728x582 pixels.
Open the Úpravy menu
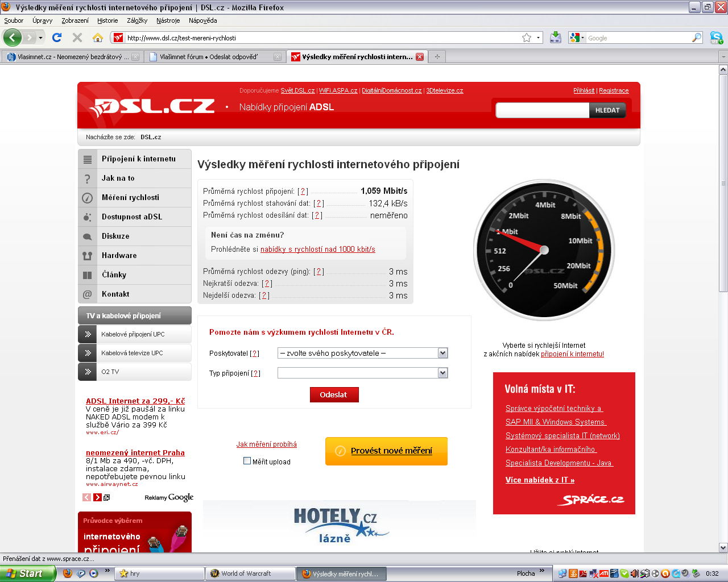point(42,20)
